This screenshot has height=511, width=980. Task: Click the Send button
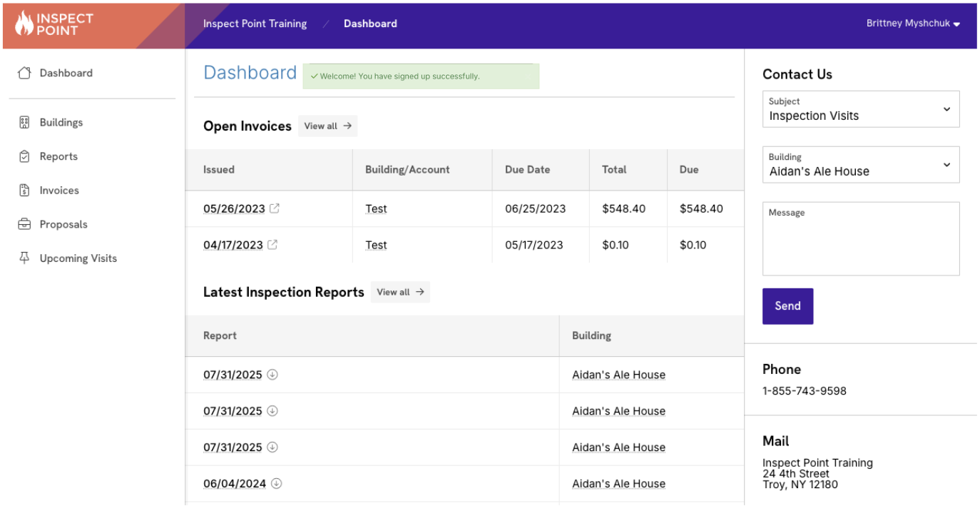coord(787,306)
